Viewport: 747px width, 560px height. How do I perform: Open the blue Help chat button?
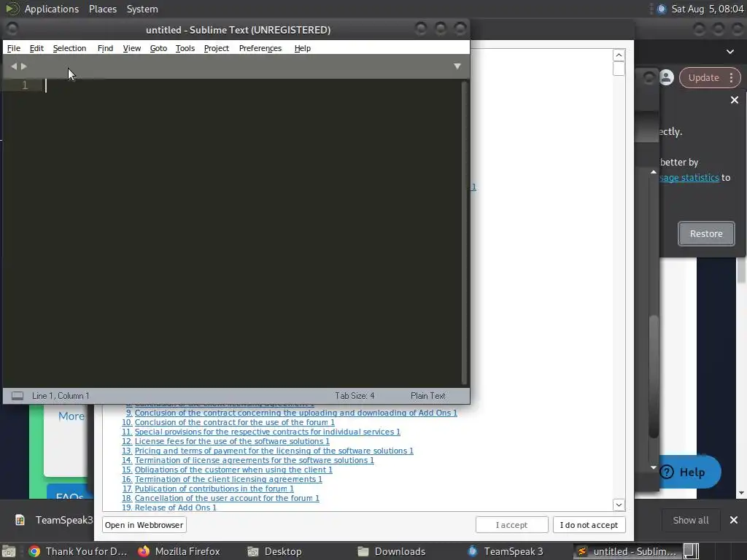pyautogui.click(x=690, y=472)
